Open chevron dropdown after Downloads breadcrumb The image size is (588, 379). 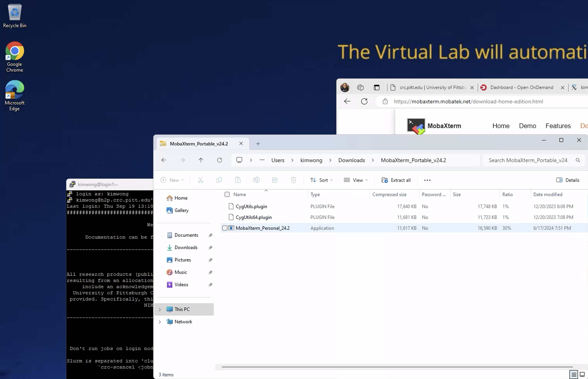pyautogui.click(x=373, y=160)
